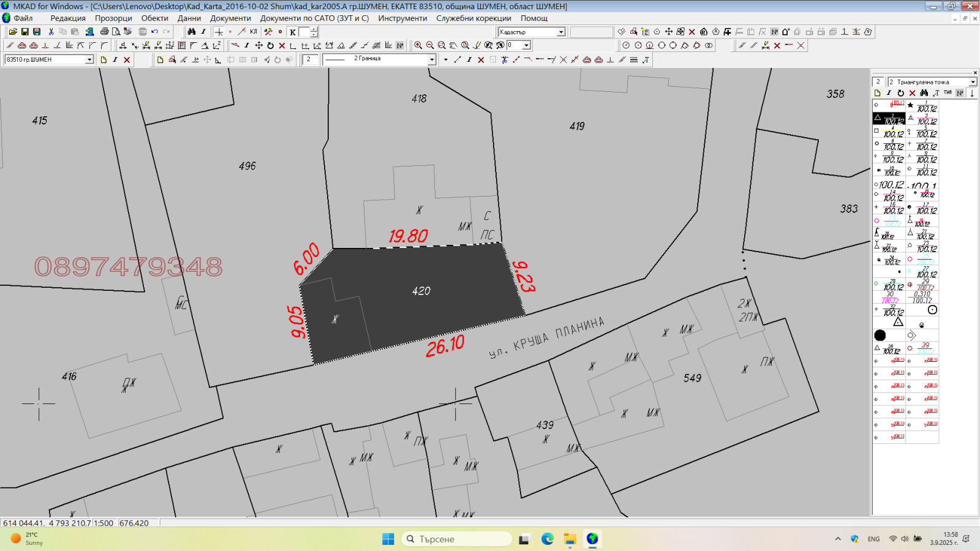
Task: Open the 83510 гр.ШУМЕН dropdown
Action: coord(89,59)
